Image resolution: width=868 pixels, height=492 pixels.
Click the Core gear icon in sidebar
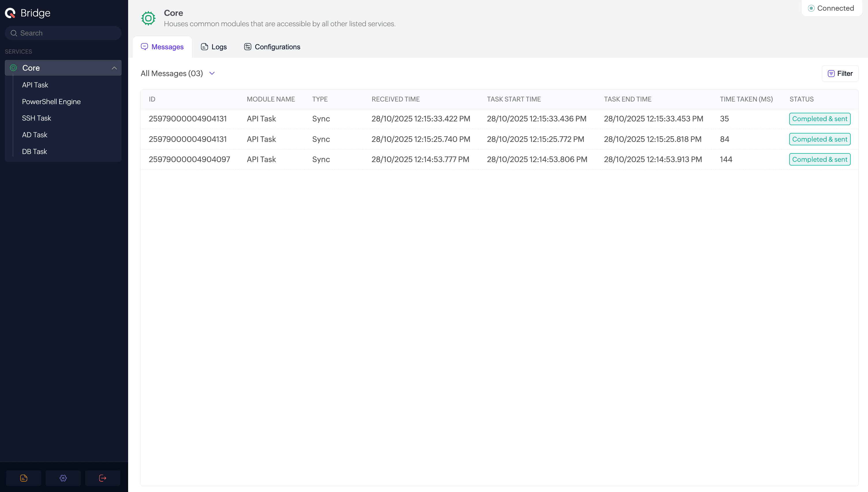click(x=14, y=68)
